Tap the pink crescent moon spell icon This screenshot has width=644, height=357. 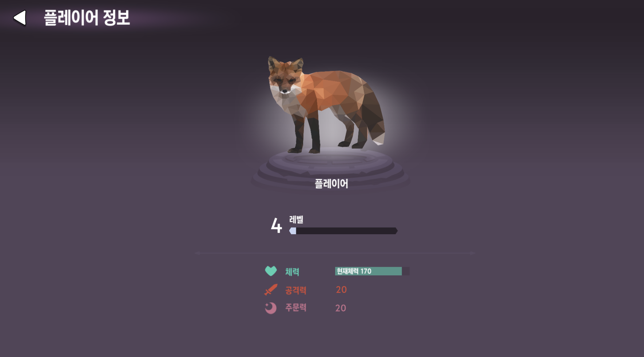270,308
